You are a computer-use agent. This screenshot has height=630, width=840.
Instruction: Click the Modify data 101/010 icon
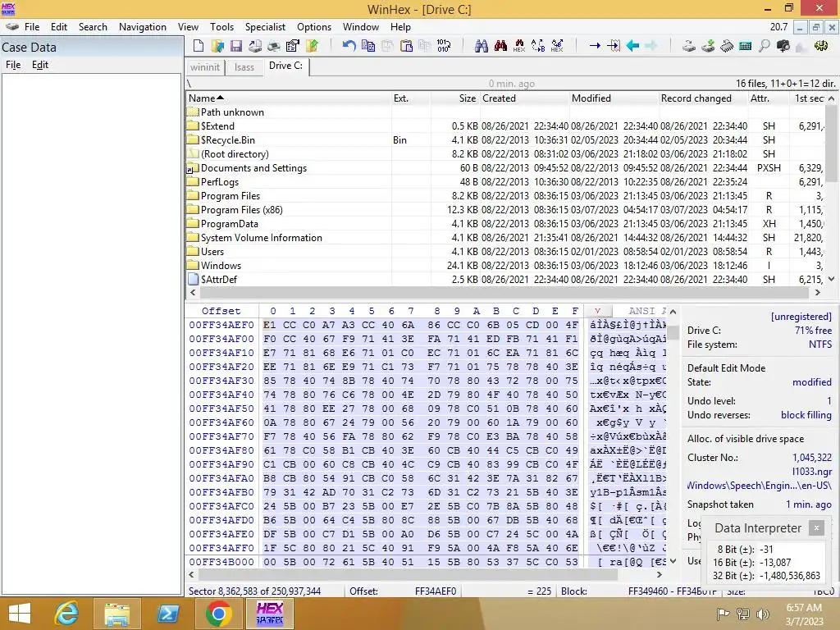444,46
